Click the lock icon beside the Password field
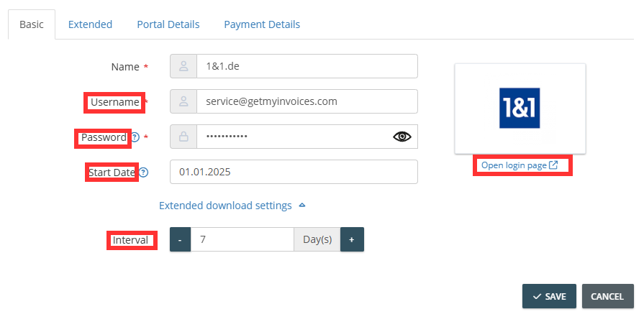The width and height of the screenshot is (644, 322). click(x=183, y=137)
